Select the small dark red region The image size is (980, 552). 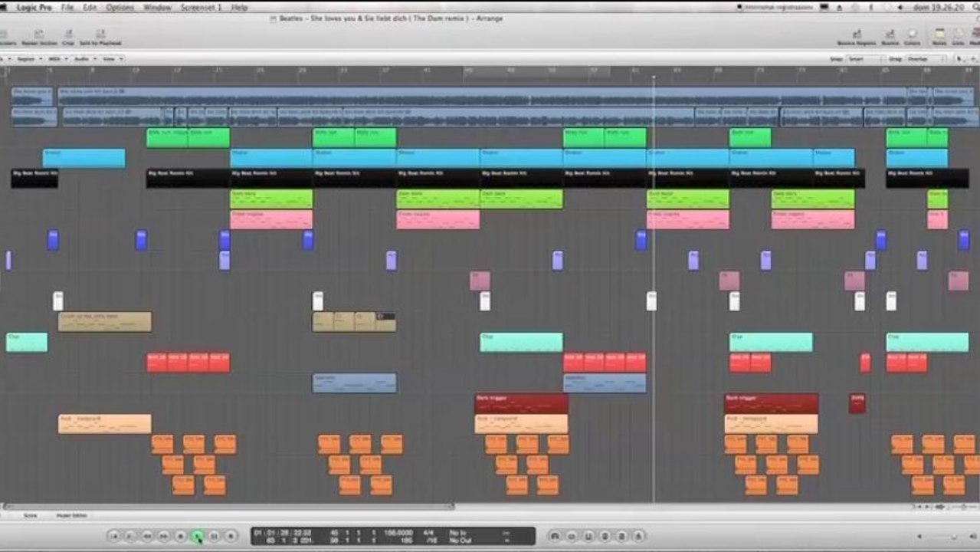click(x=857, y=403)
